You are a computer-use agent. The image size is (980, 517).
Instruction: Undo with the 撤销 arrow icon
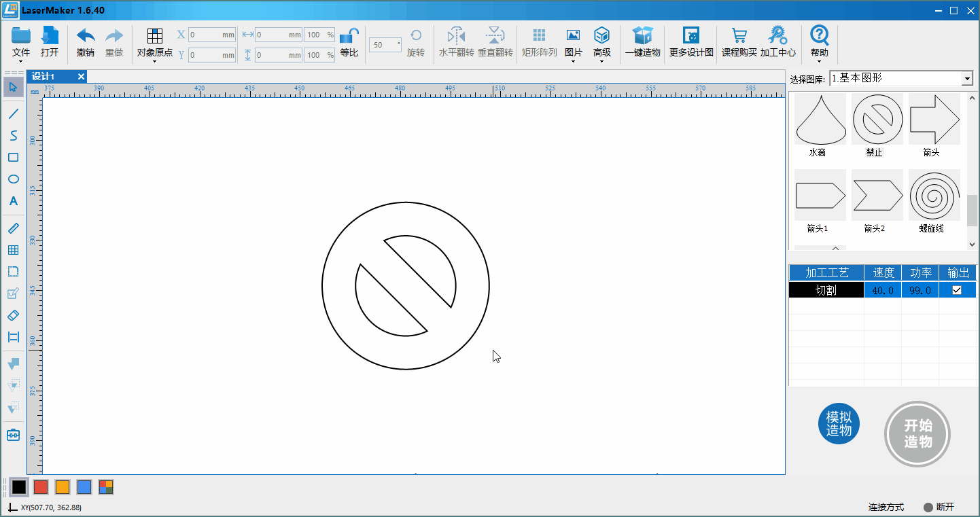pos(86,36)
